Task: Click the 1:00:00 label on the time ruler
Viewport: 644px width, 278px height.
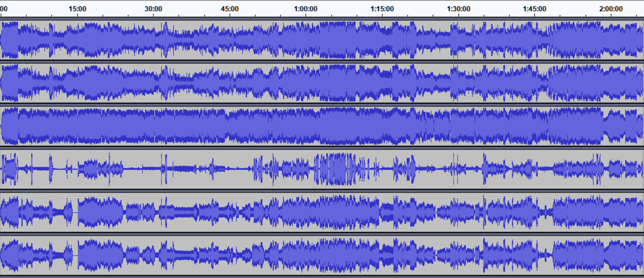Action: [306, 9]
